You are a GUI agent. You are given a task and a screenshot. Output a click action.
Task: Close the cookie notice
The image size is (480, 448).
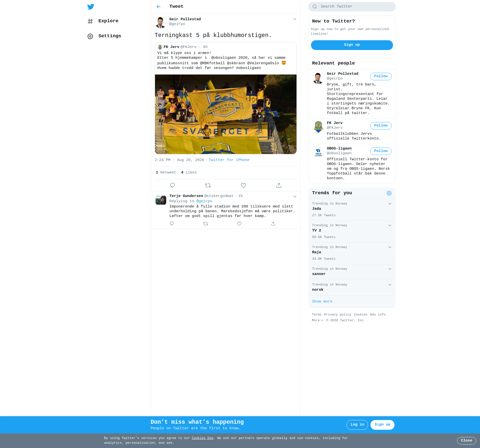tap(466, 441)
